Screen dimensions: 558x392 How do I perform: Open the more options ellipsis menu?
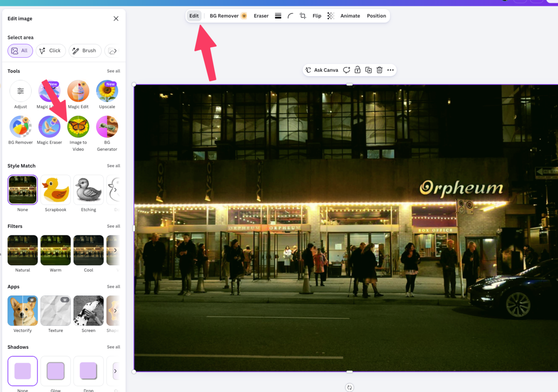point(391,70)
